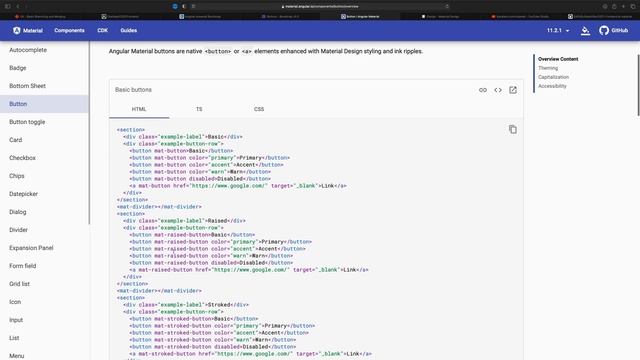The image size is (640, 360).
Task: Switch to the HTML code tab
Action: pos(139,109)
